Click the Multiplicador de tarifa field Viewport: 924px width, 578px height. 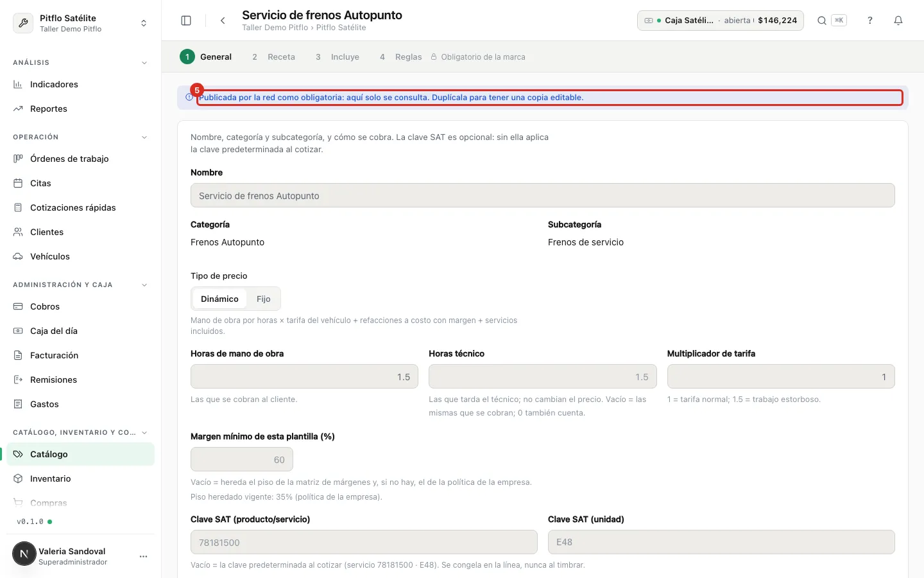[781, 376]
